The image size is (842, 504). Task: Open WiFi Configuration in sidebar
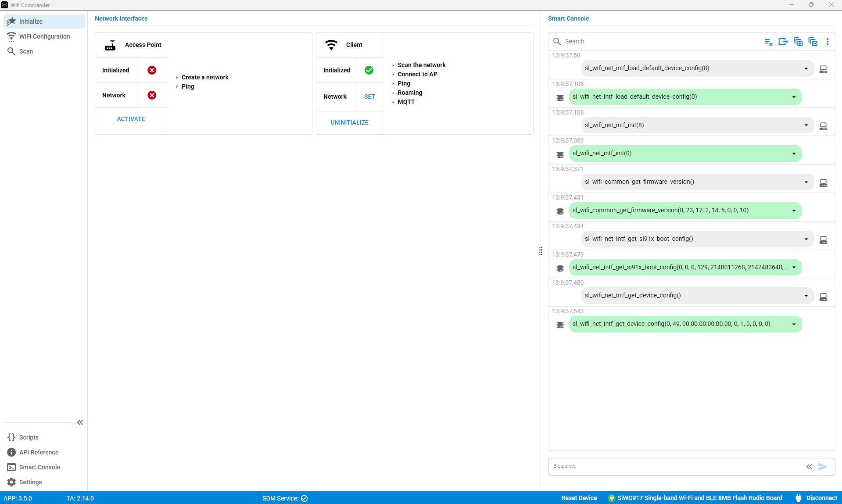click(x=44, y=36)
